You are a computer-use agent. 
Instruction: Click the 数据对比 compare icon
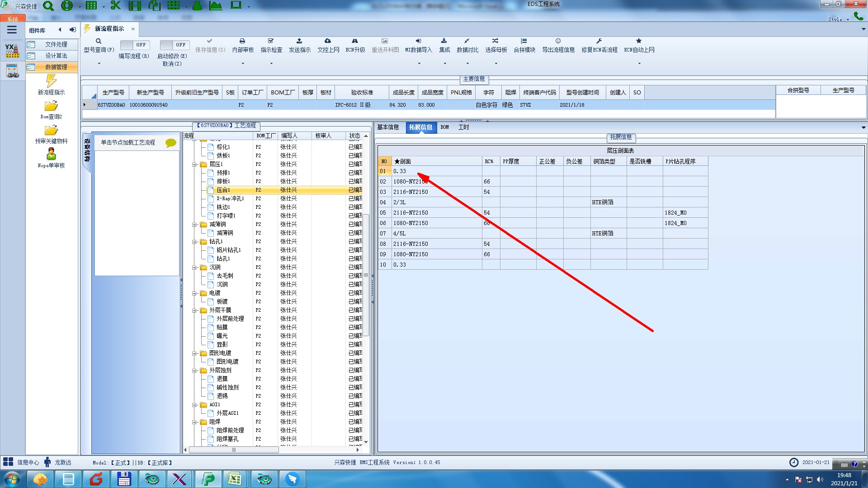point(467,41)
